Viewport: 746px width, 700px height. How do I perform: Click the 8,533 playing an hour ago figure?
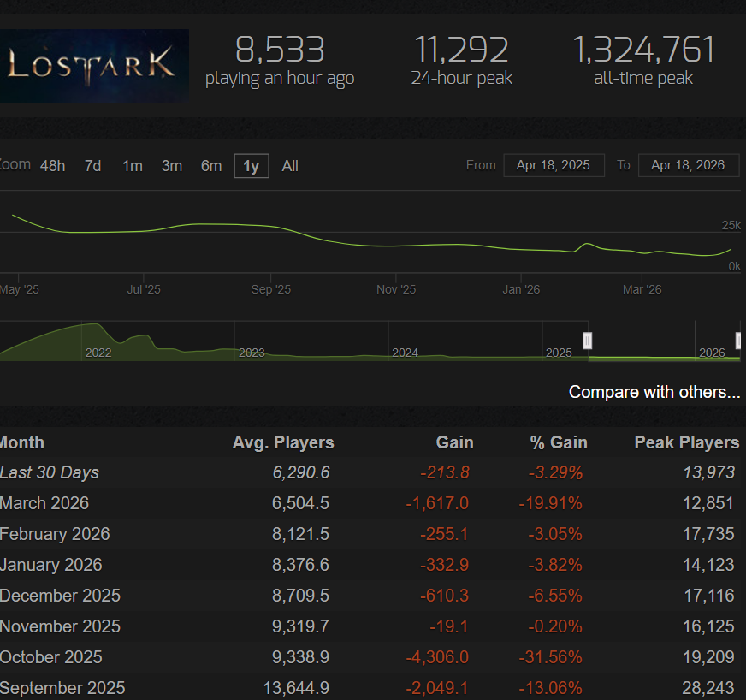click(x=280, y=61)
